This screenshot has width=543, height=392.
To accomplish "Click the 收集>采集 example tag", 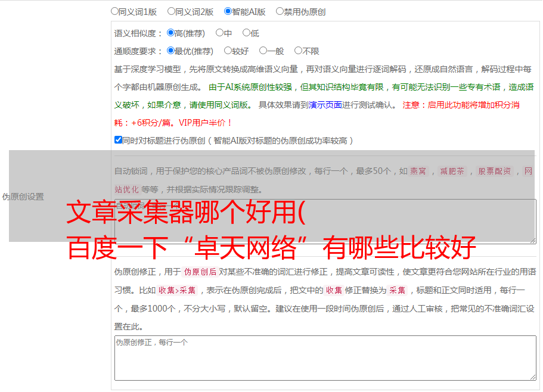I will 177,290.
